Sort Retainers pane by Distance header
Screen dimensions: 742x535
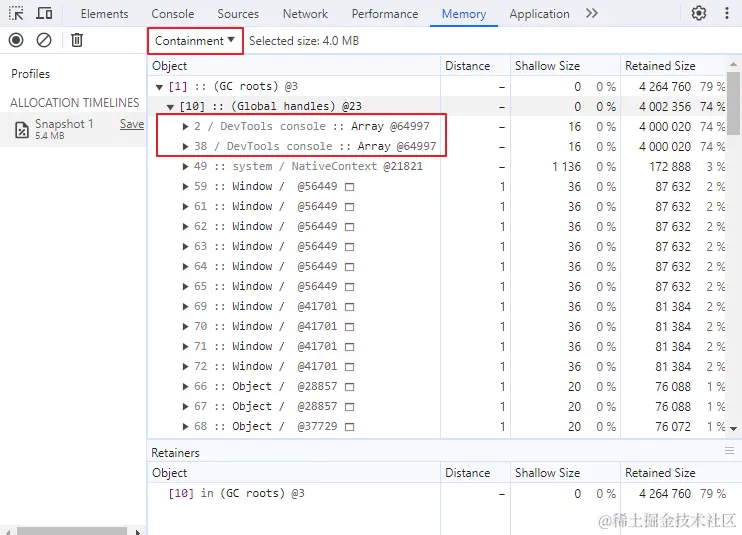point(475,473)
